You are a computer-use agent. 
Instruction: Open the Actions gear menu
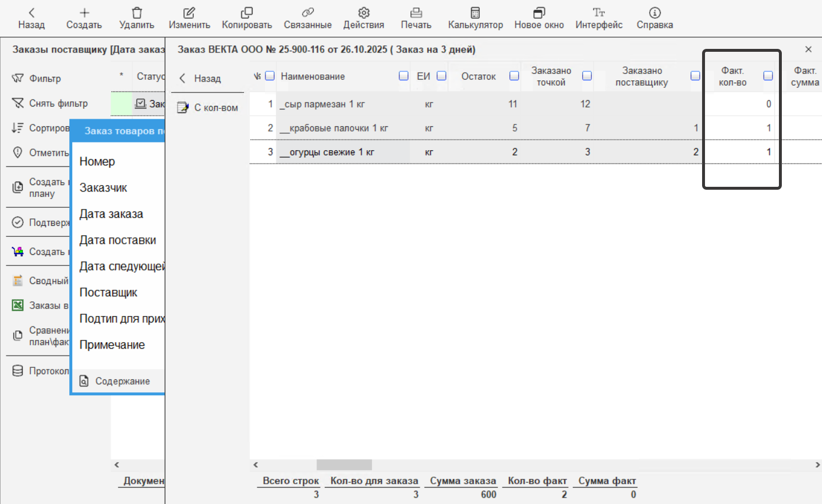click(x=364, y=13)
